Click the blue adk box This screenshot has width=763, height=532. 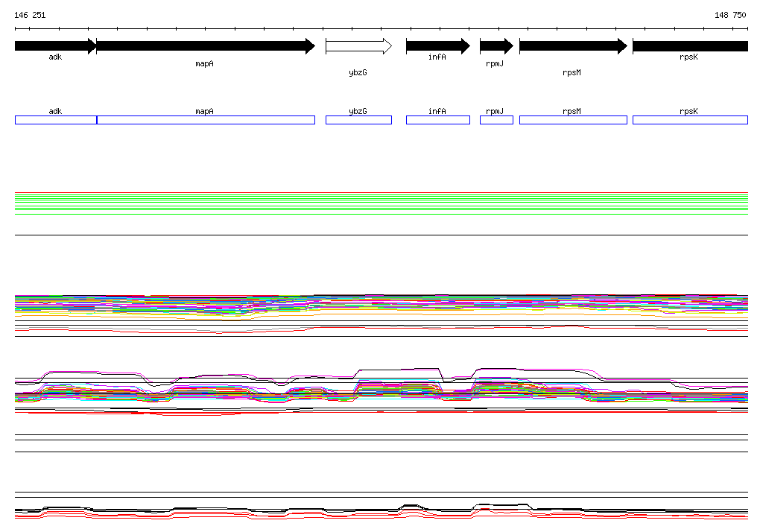click(56, 120)
